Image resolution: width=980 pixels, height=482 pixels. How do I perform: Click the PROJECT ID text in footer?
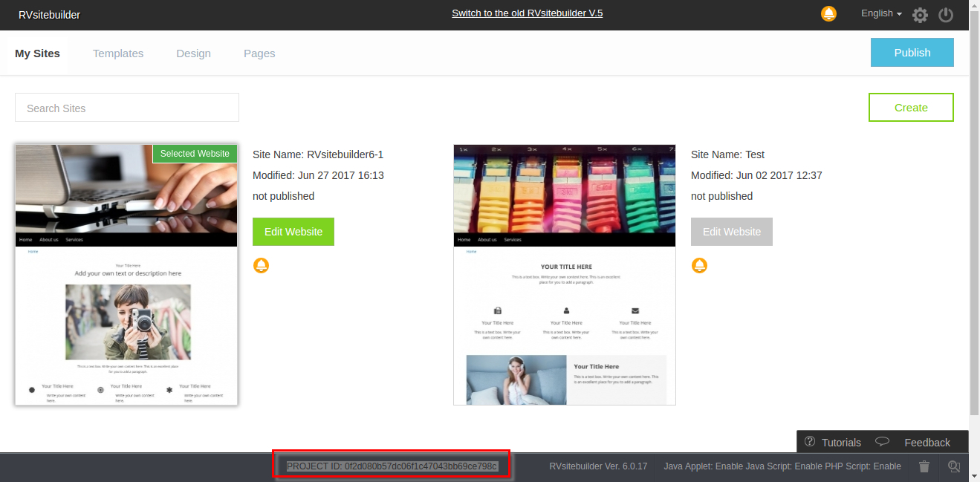click(392, 466)
